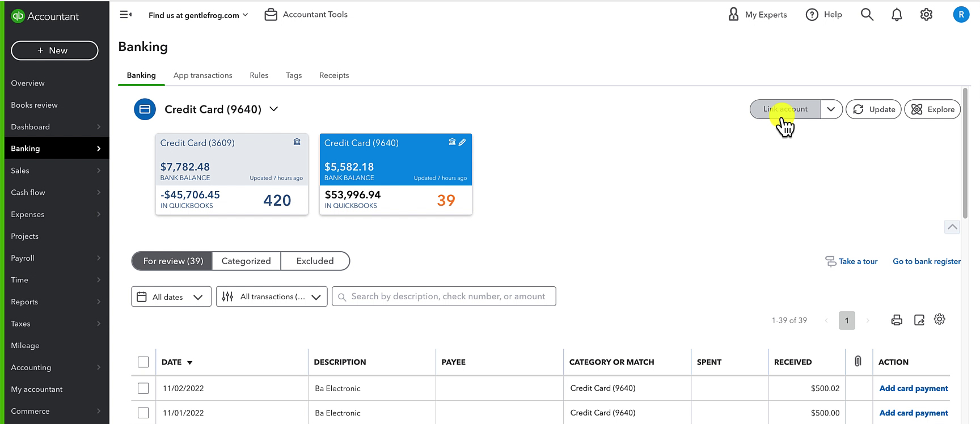Viewport: 980px width, 424px height.
Task: Open the All transactions filter dropdown
Action: click(272, 296)
